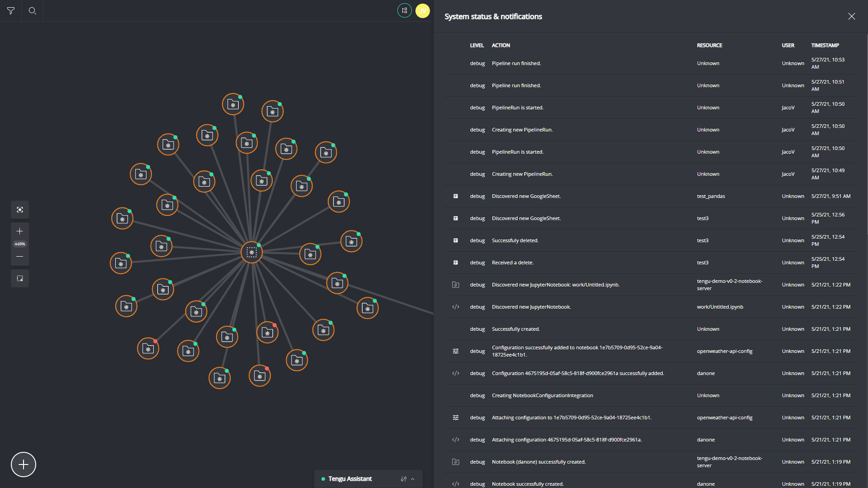Sort by the TIMESTAMP column header
Screen dimensions: 868x488
(825, 45)
